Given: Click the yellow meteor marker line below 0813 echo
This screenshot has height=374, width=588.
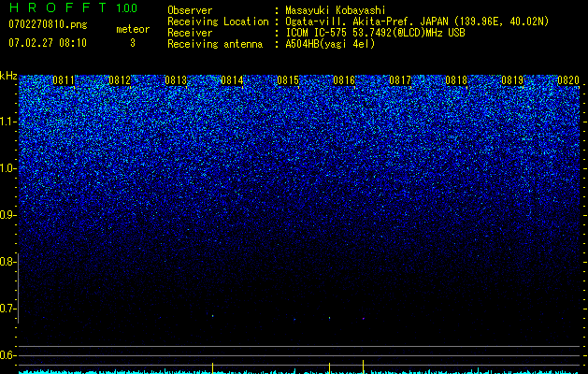Looking at the screenshot, I should tap(212, 368).
